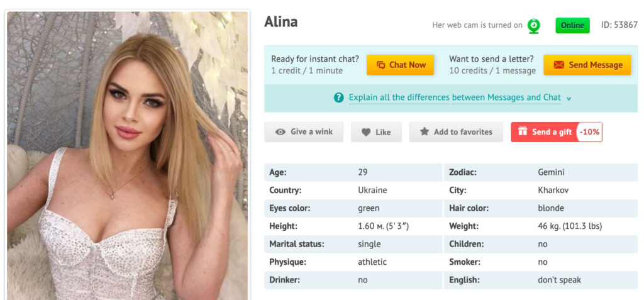The width and height of the screenshot is (644, 300).
Task: Open Alina's profile photo
Action: pos(128,155)
